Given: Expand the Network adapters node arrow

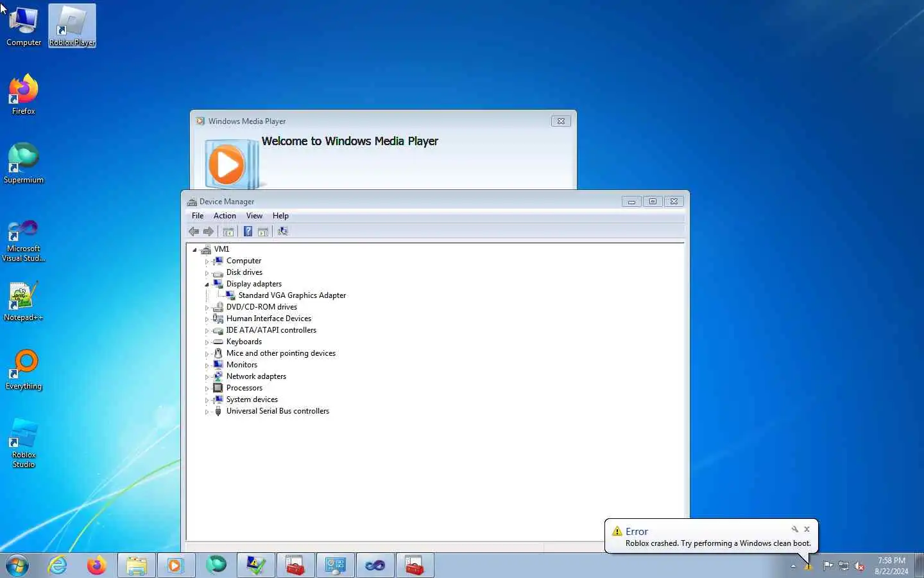Looking at the screenshot, I should 207,377.
